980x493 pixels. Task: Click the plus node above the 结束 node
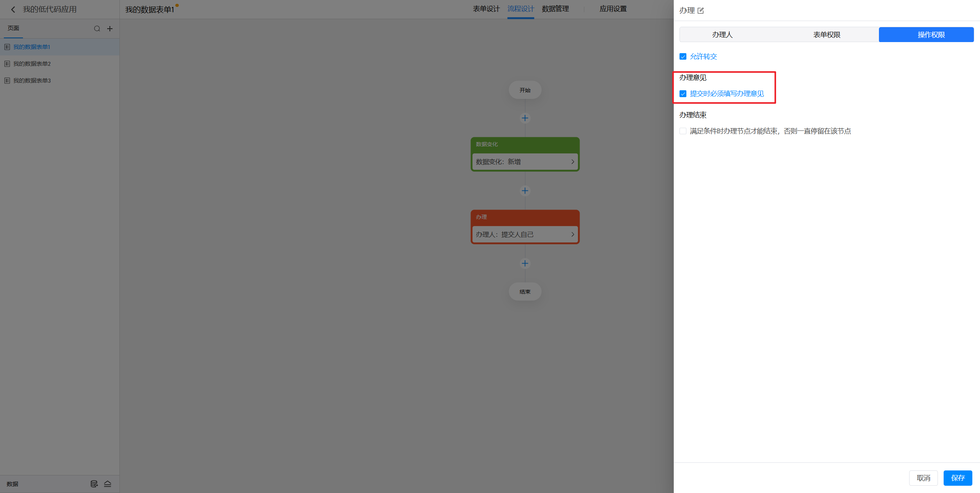click(525, 263)
